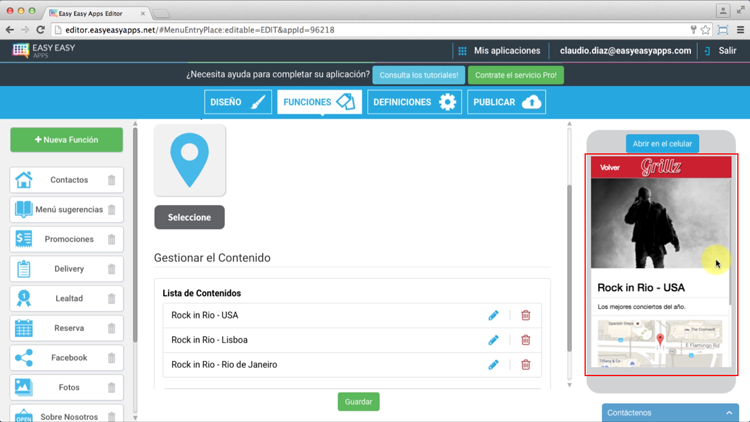Screen dimensions: 750x422
Task: Delete the Contactos function via trash icon
Action: pos(111,180)
